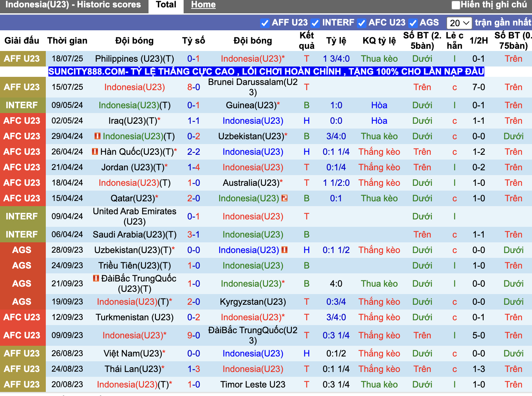532x396 pixels.
Task: Click red card icon beside ĐàiBắc TrungQuốc on 21/09/23
Action: (96, 278)
